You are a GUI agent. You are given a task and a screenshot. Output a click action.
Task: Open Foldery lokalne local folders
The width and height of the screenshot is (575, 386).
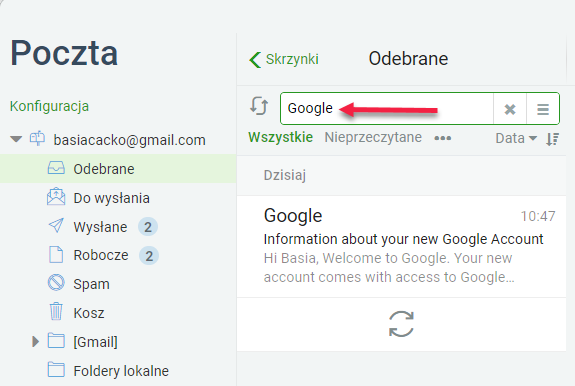point(121,371)
